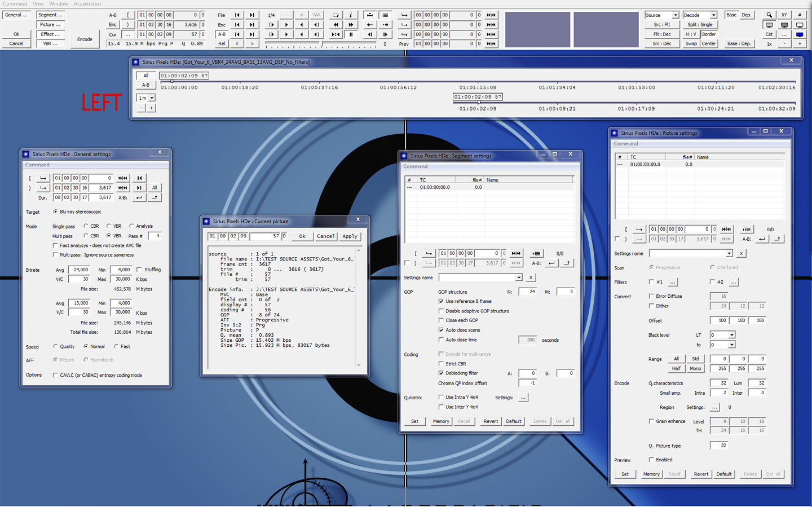This screenshot has height=507, width=812.
Task: Select the dark gray monitor display icon
Action: [784, 25]
